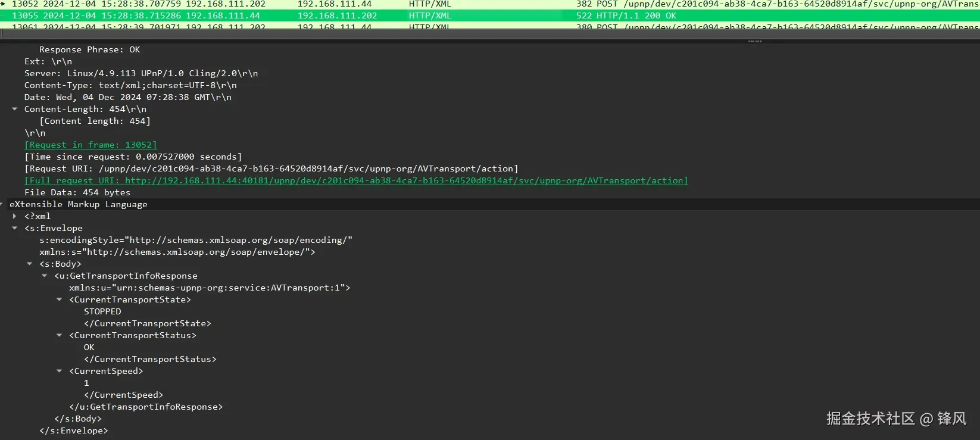Select the </CurrentSpeed> closing tag
980x440 pixels.
tap(124, 395)
